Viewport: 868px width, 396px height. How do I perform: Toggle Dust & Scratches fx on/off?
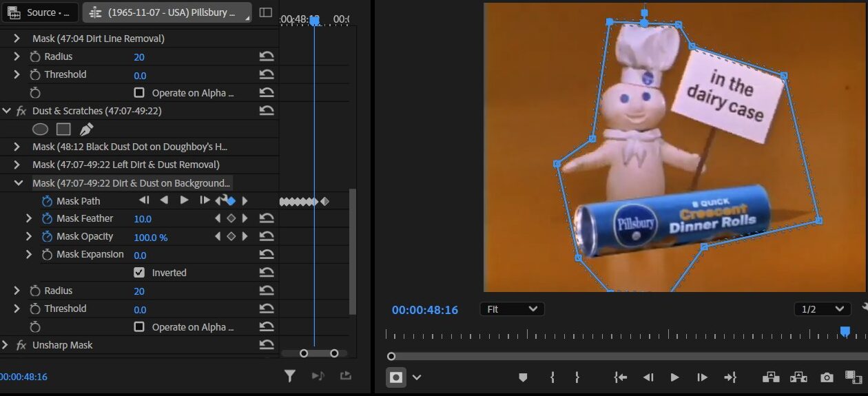click(21, 111)
